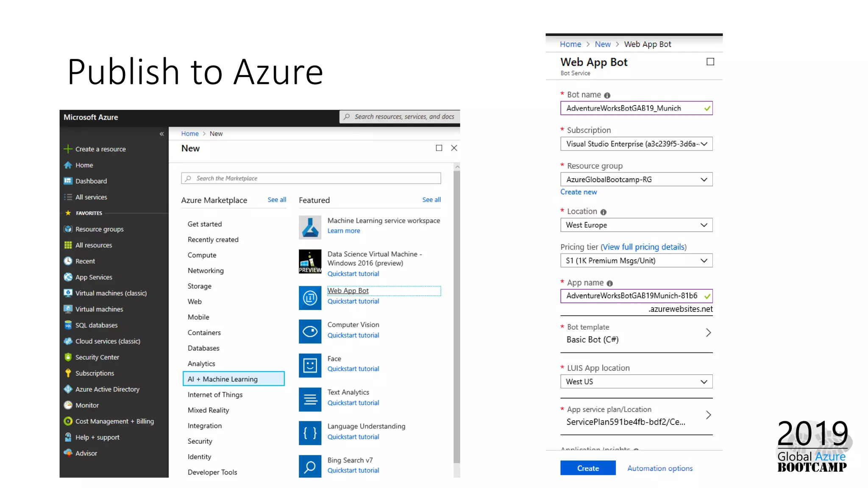Click the Create button
The image size is (868, 488).
tap(588, 468)
